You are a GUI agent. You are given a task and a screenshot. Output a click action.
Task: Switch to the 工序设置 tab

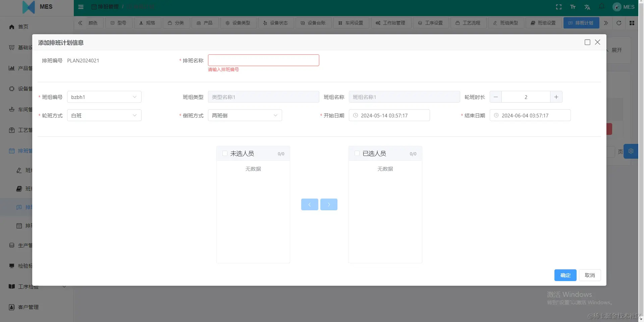pyautogui.click(x=431, y=23)
